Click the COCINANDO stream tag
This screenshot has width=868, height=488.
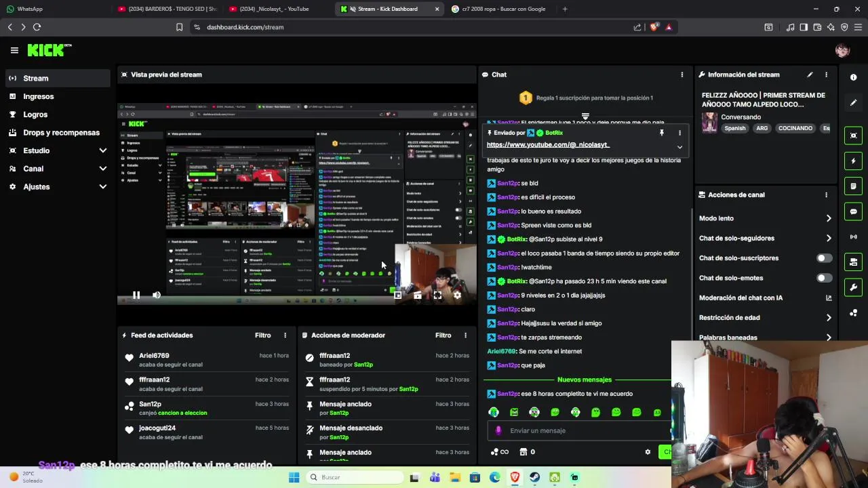795,128
